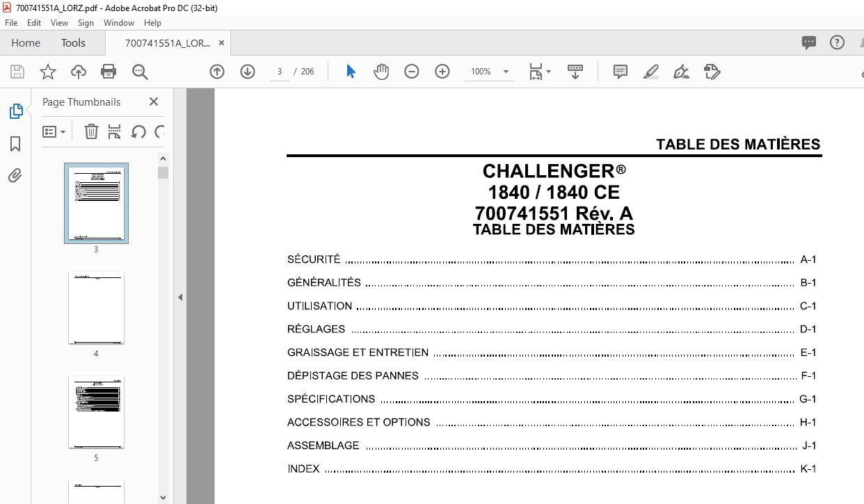The width and height of the screenshot is (864, 504).
Task: Zoom in with plus button
Action: (x=442, y=72)
